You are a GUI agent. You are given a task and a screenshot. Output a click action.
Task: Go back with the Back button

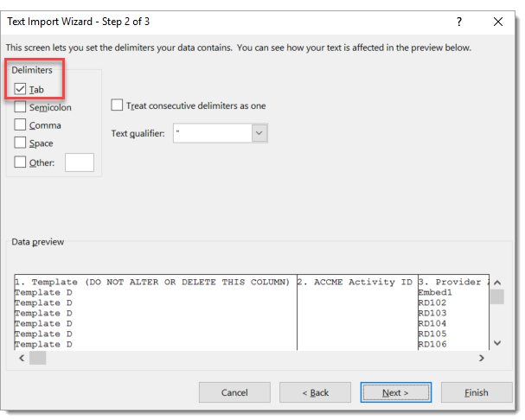coord(315,392)
